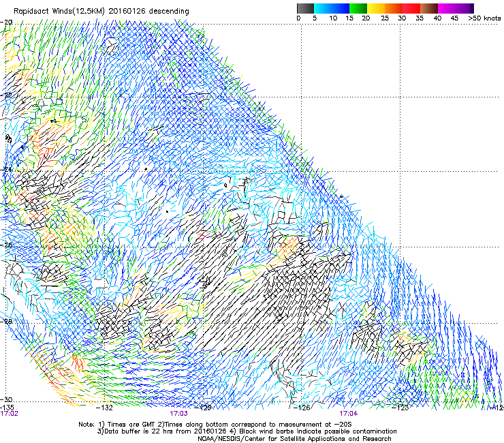Click the 'Times are GMT' note line
Image resolution: width=504 pixels, height=443 pixels.
(x=215, y=425)
